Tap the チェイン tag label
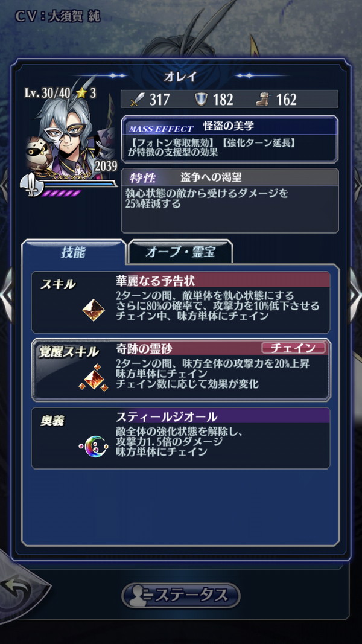Viewport: 362px width, 644px height. (293, 348)
